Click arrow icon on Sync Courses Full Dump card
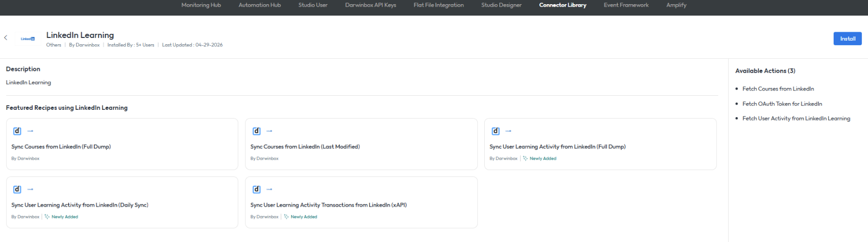 [x=30, y=131]
